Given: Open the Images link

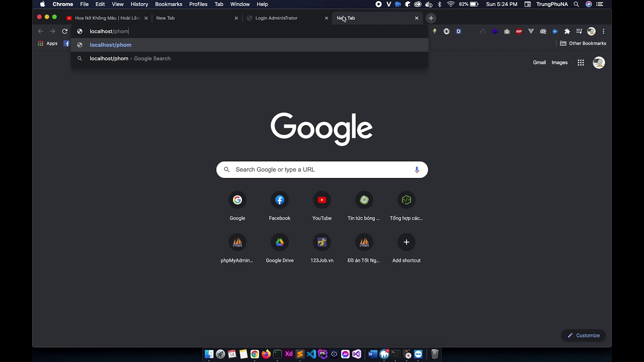Looking at the screenshot, I should coord(559,62).
